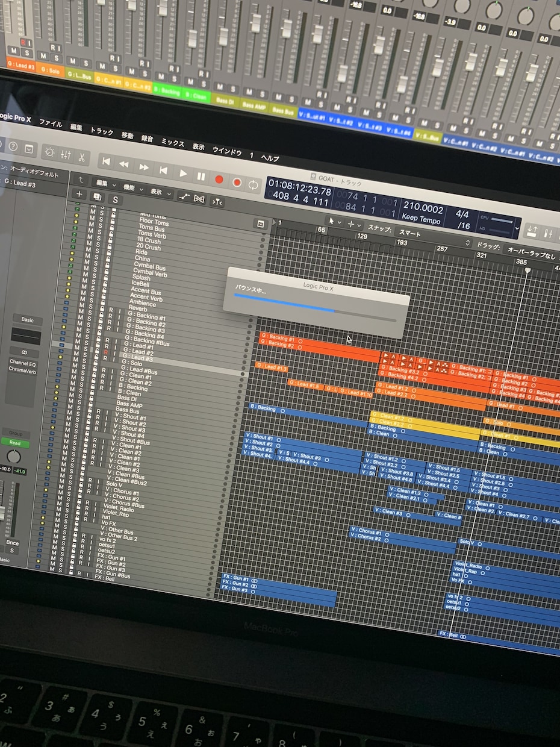Toggle the Smart Controls knob icon

(x=49, y=152)
